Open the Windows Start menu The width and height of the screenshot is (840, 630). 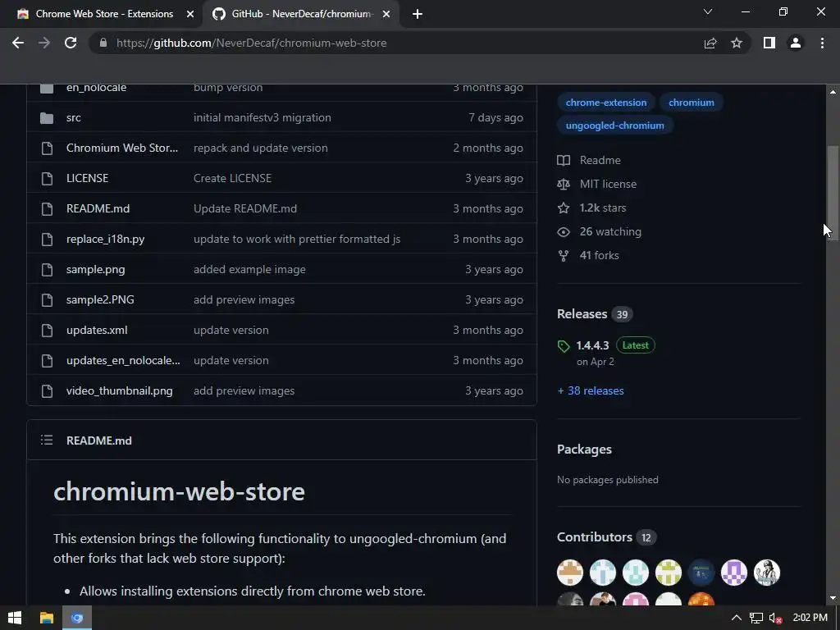tap(15, 619)
